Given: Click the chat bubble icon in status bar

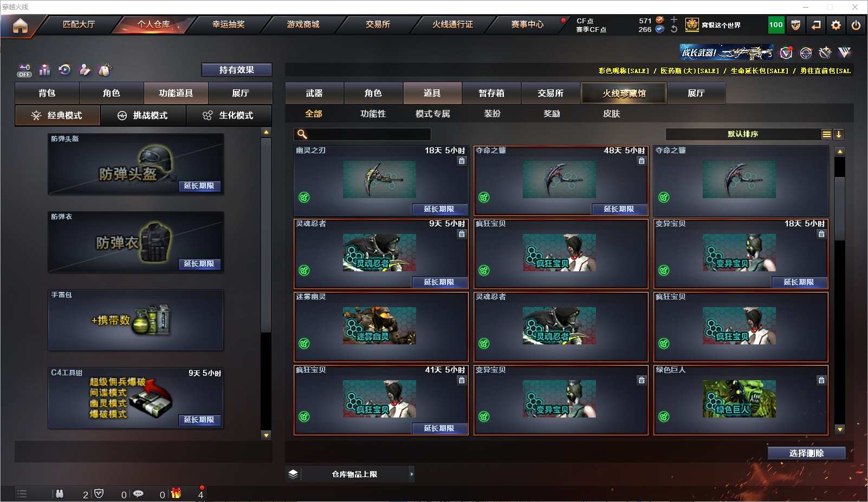Looking at the screenshot, I should pos(139,494).
